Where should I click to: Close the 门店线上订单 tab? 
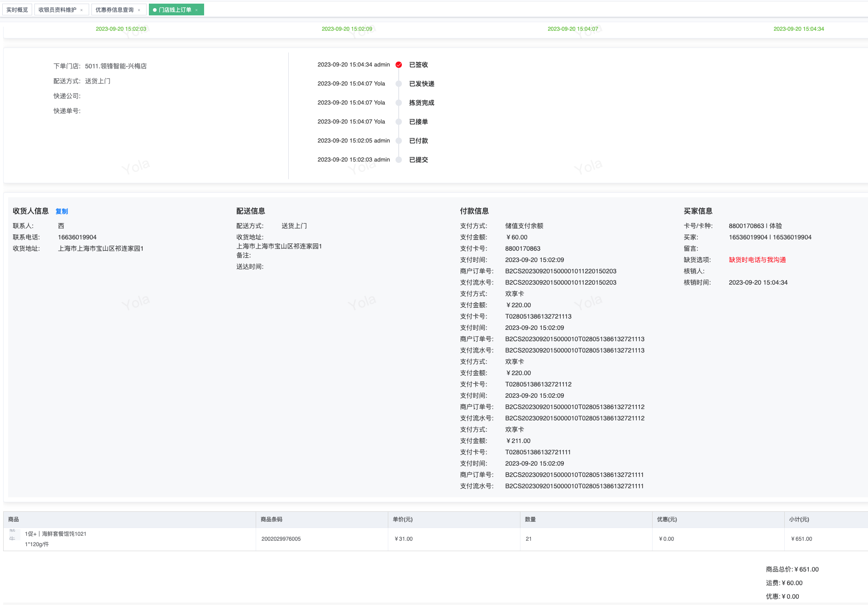196,10
